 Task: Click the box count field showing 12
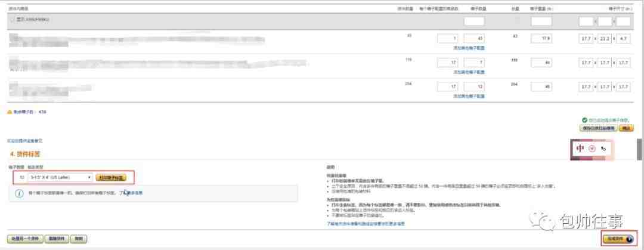[x=474, y=87]
